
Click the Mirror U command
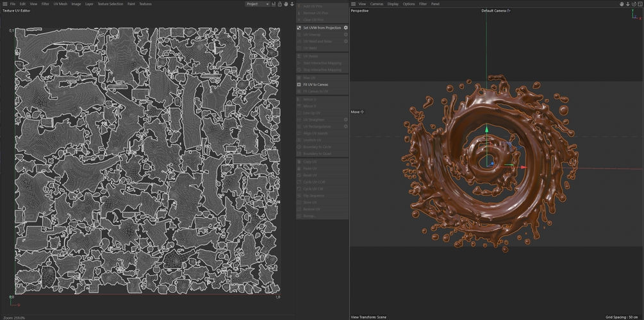[x=322, y=99]
